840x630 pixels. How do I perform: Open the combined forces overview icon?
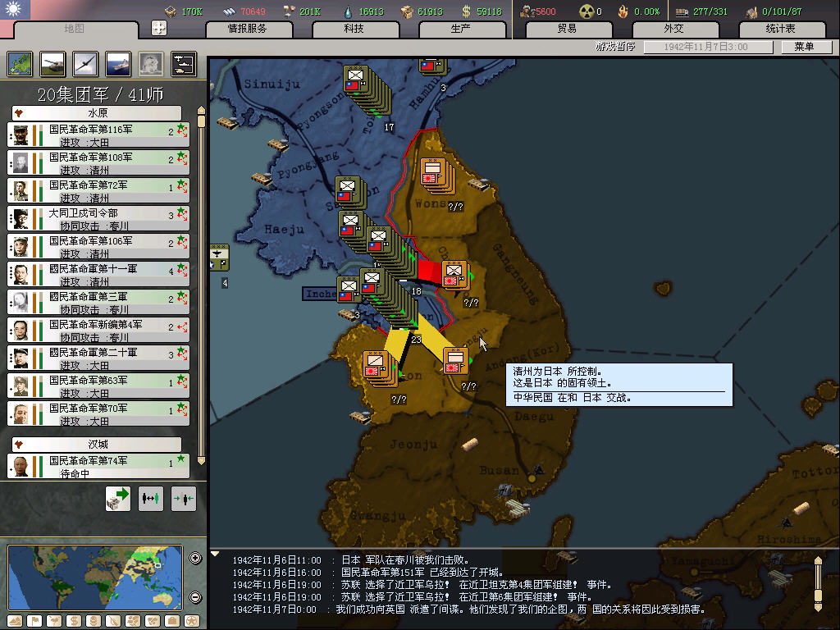pos(183,63)
